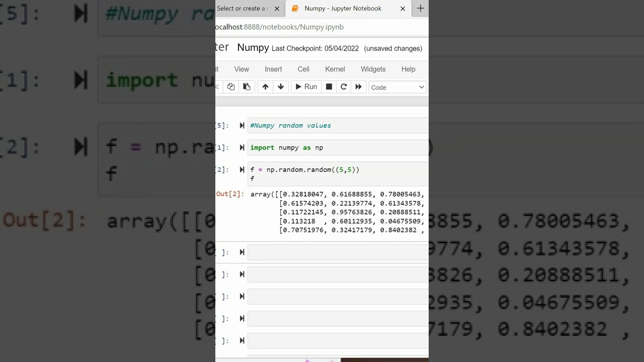Move selected cell down with arrow icon
This screenshot has height=362, width=644.
click(x=281, y=87)
